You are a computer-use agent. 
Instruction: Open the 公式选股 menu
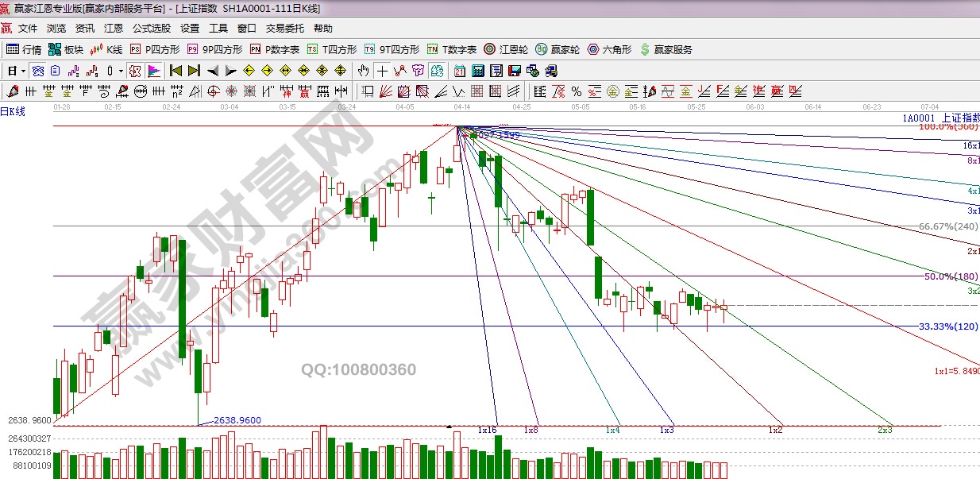click(151, 29)
